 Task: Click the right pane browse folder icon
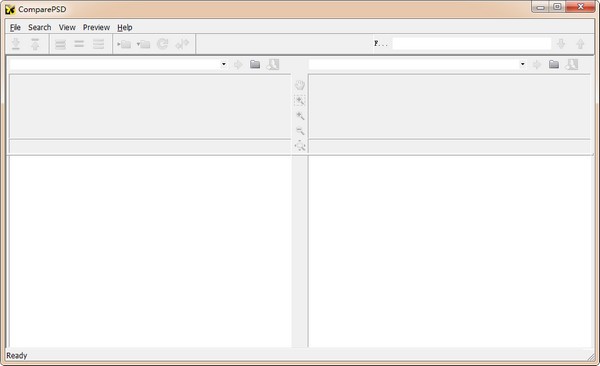[554, 64]
